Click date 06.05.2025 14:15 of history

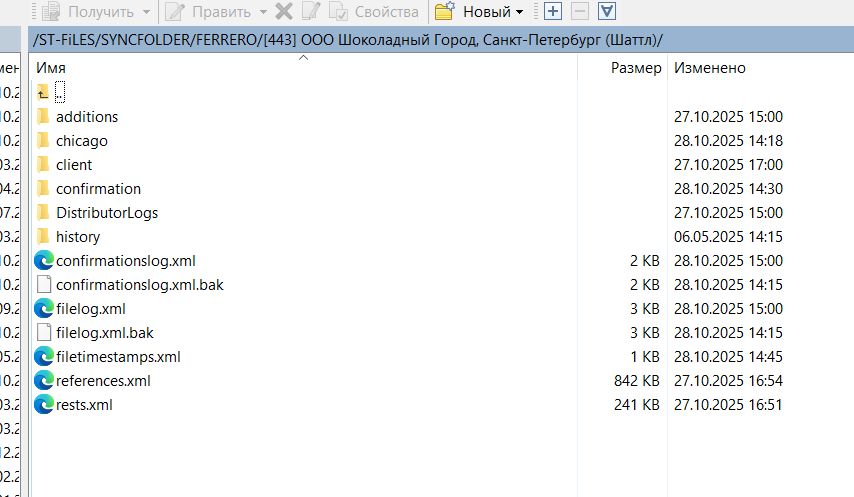coord(728,237)
